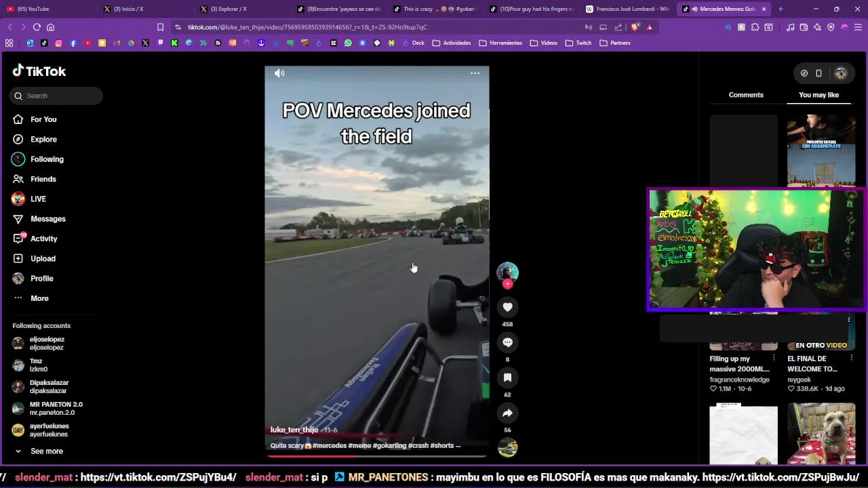Open the More options in sidebar
Viewport: 868px width, 488px height.
31,298
